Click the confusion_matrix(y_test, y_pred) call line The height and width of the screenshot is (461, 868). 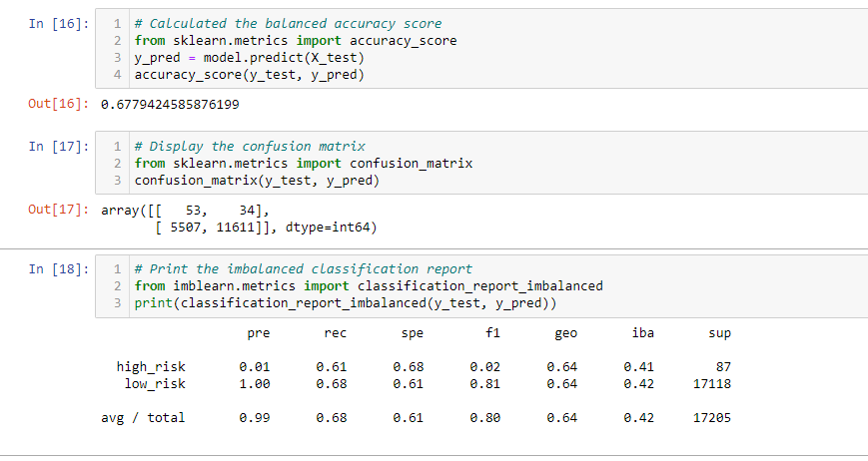click(257, 181)
